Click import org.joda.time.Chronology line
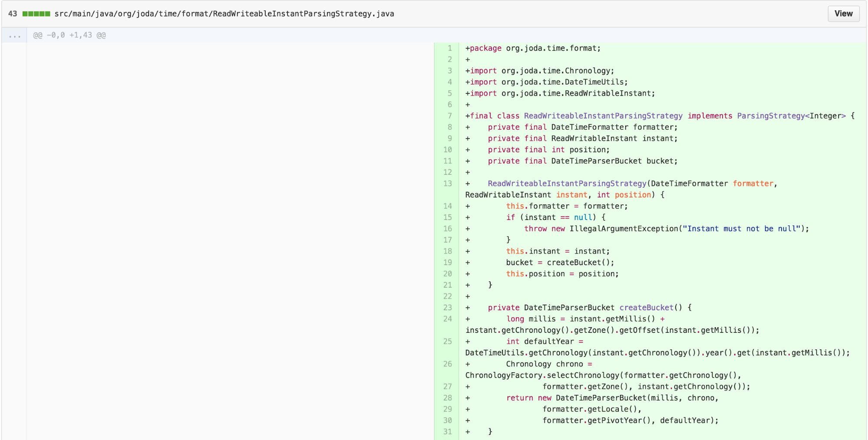Viewport: 868px width, 440px height. (x=540, y=71)
